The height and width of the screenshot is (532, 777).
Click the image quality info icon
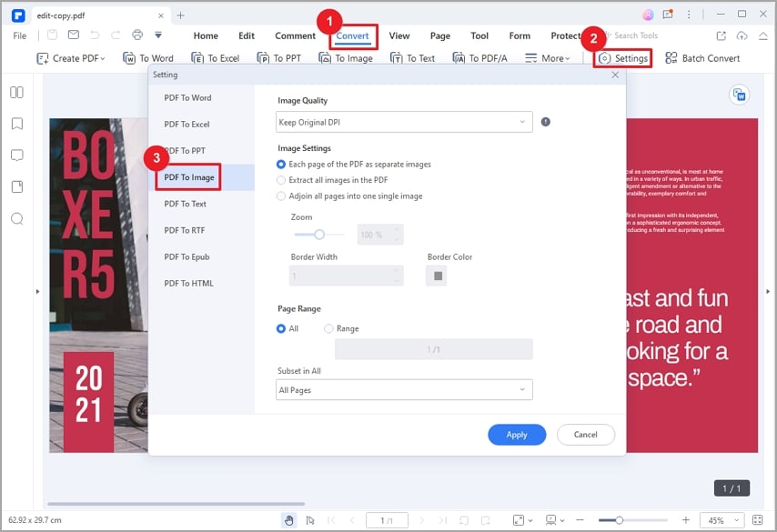coord(546,122)
